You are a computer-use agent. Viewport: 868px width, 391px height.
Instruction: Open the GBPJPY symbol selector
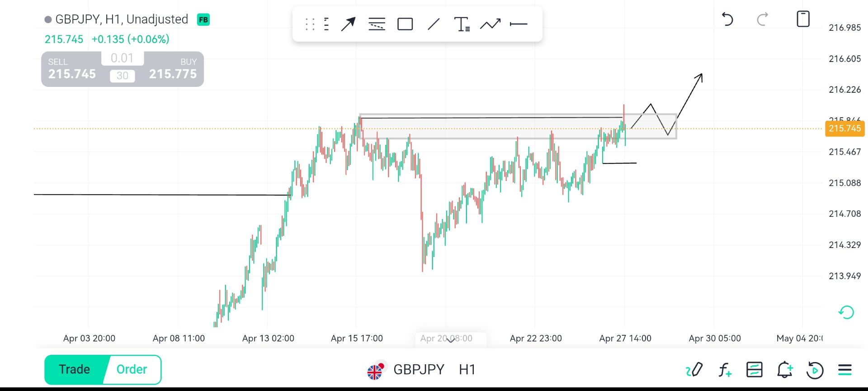coord(418,370)
